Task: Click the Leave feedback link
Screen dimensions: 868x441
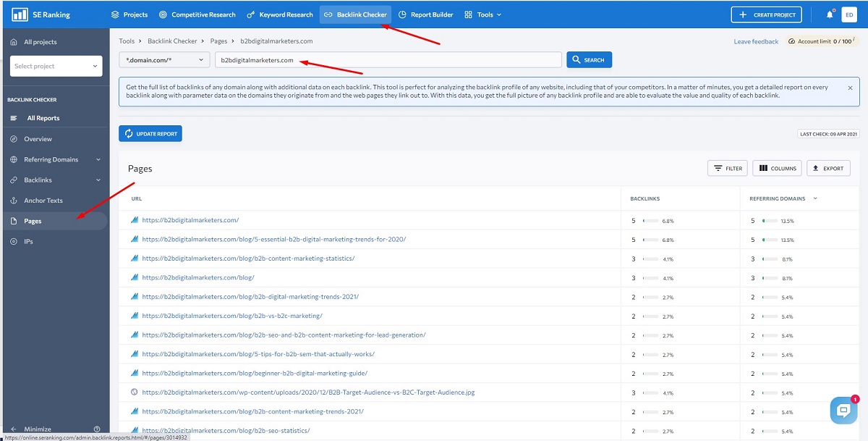Action: point(756,41)
